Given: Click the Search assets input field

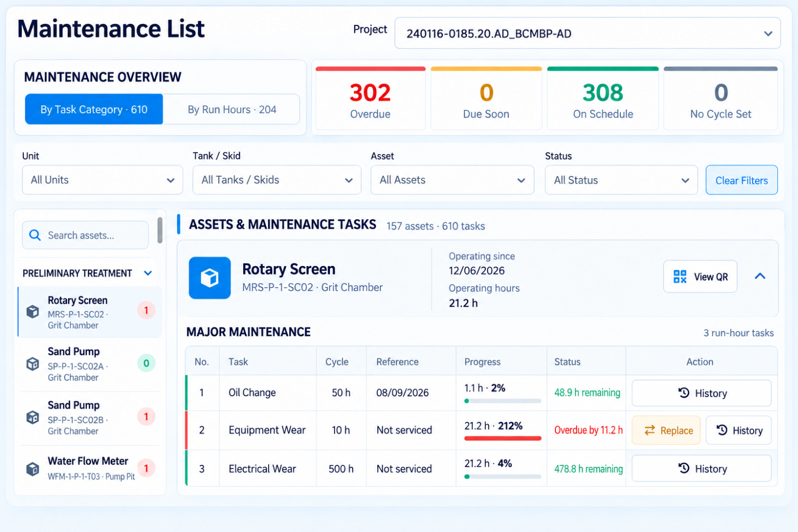Looking at the screenshot, I should pyautogui.click(x=85, y=235).
